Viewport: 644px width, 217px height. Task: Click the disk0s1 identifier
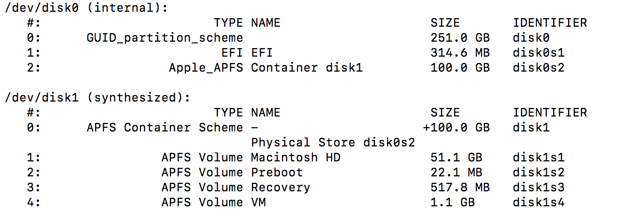point(539,53)
